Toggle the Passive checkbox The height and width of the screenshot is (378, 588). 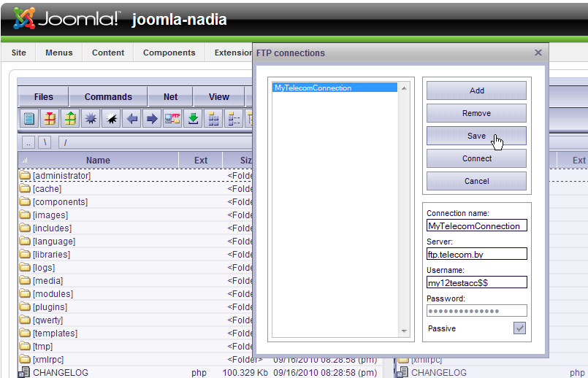(x=519, y=328)
